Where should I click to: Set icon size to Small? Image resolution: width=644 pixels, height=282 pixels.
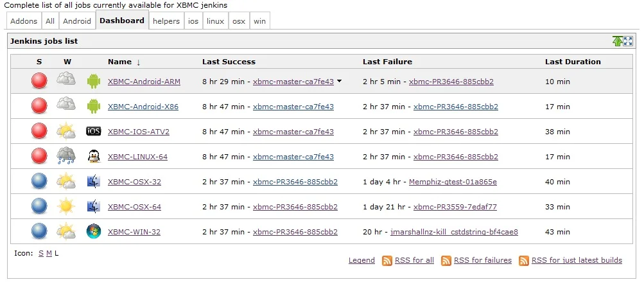[x=41, y=253]
